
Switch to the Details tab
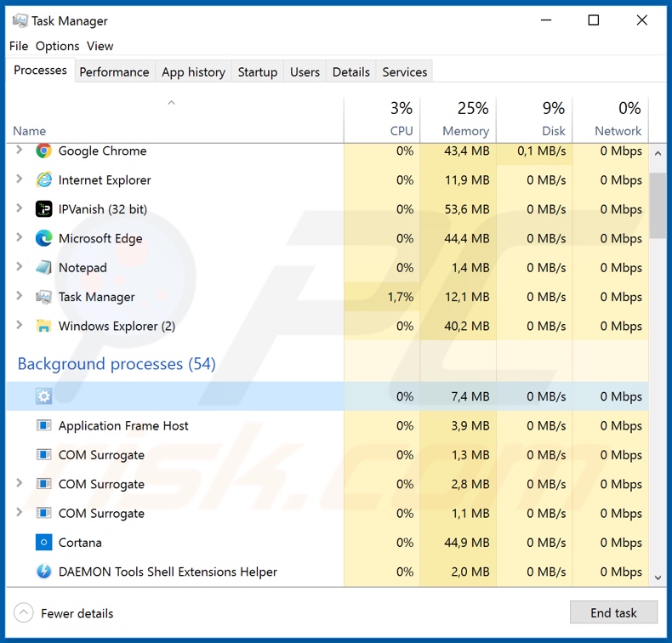tap(351, 71)
